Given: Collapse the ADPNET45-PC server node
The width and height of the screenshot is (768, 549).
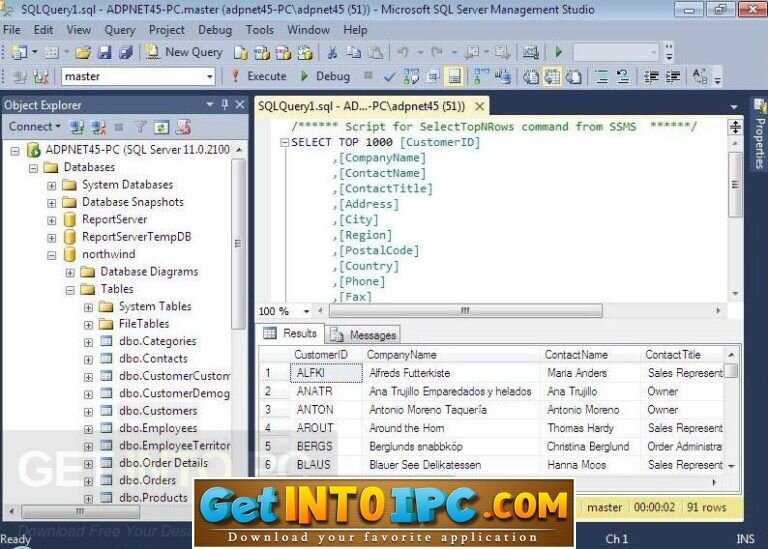Looking at the screenshot, I should click(x=15, y=151).
